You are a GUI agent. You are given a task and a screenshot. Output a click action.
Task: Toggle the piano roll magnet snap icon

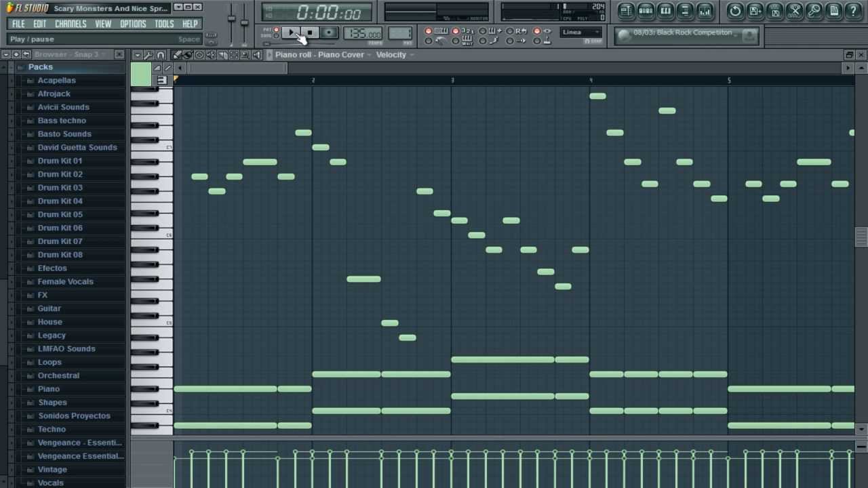[x=161, y=55]
